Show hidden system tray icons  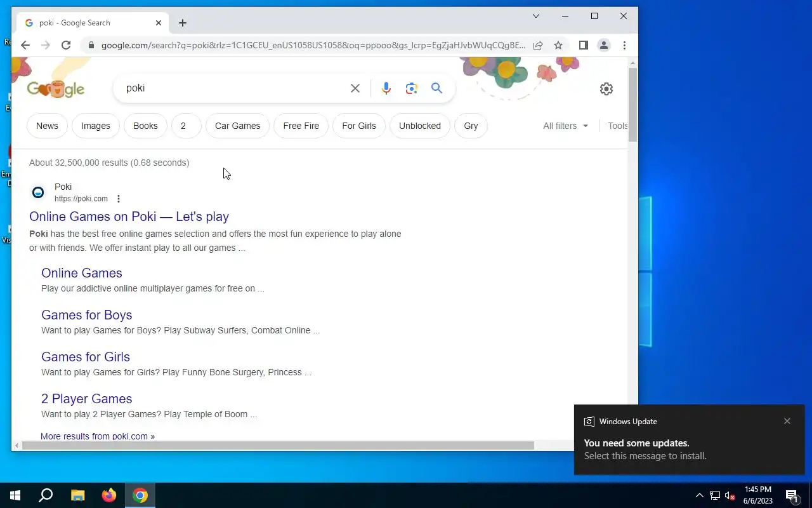[700, 496]
